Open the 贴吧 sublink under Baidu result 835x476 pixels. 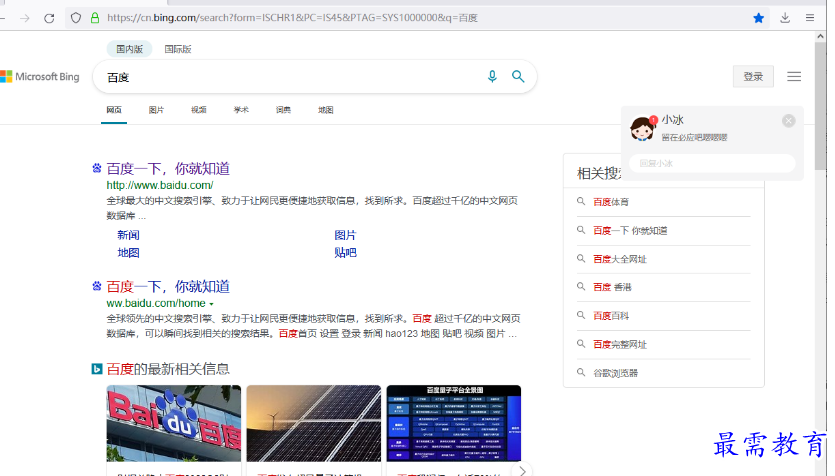pos(345,253)
